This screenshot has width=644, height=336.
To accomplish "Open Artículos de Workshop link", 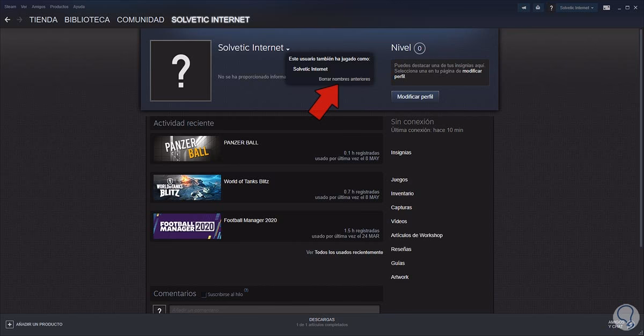I will click(x=417, y=236).
